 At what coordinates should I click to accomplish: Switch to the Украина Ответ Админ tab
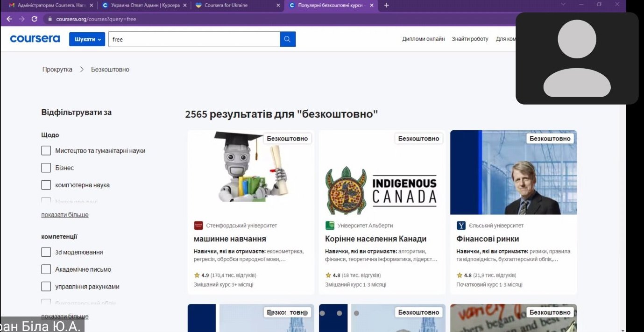(144, 6)
